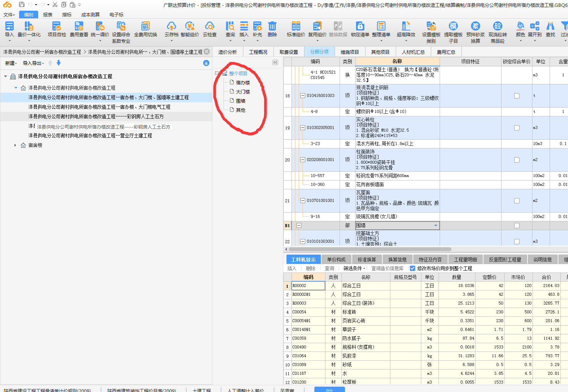Click 查询造价信息库 button

[x=387, y=268]
